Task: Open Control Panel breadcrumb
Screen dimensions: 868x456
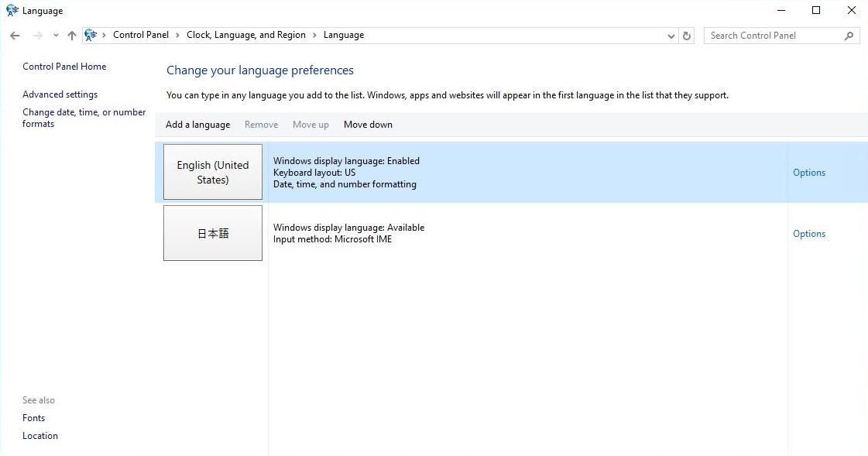Action: 141,35
